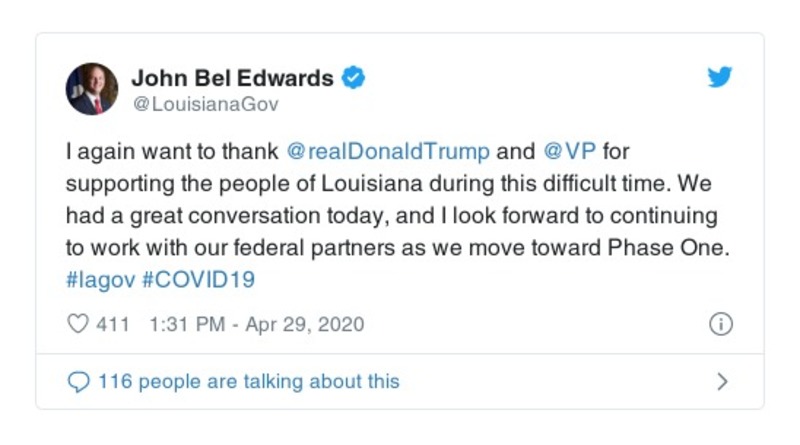Open the @LouisianaGov handle link
This screenshot has width=800, height=445.
[205, 103]
